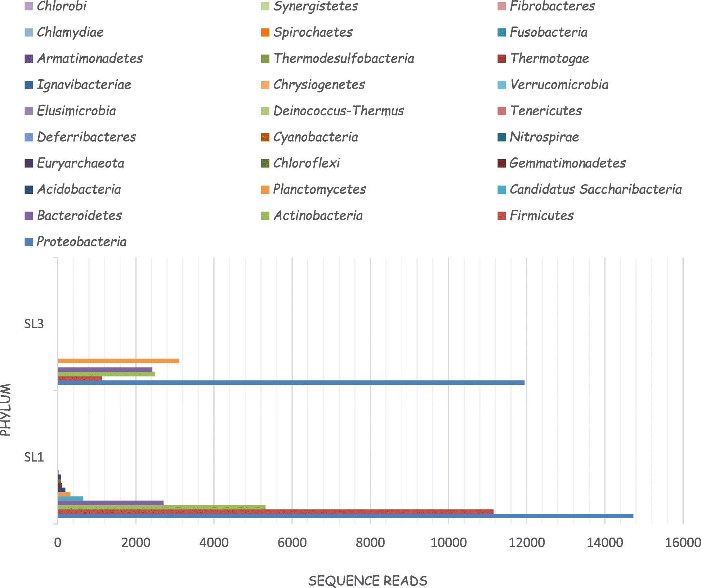Select the Fibrobacteres legend label
This screenshot has width=701, height=588.
point(552,6)
